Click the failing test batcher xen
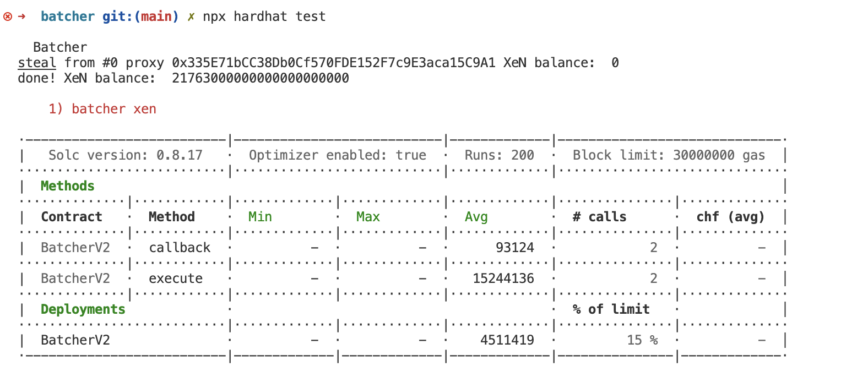Viewport: 868px width, 371px height. click(x=102, y=109)
